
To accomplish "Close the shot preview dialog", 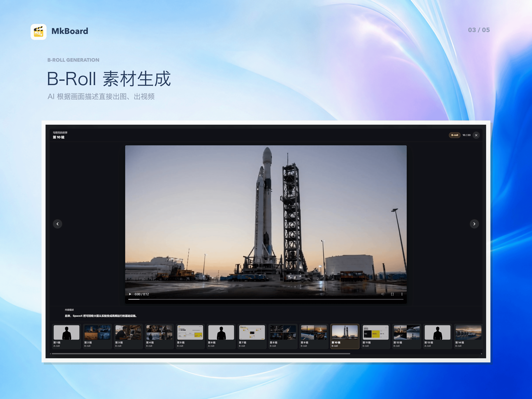I will pyautogui.click(x=476, y=135).
